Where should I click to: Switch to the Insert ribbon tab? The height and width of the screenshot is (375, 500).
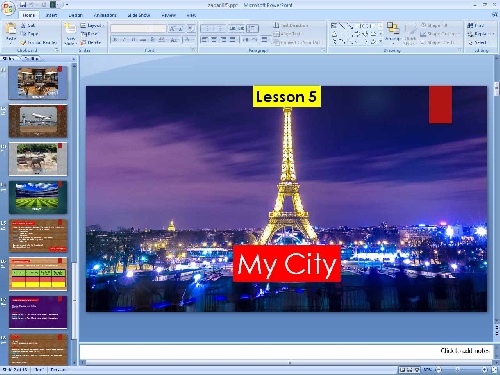coord(51,15)
